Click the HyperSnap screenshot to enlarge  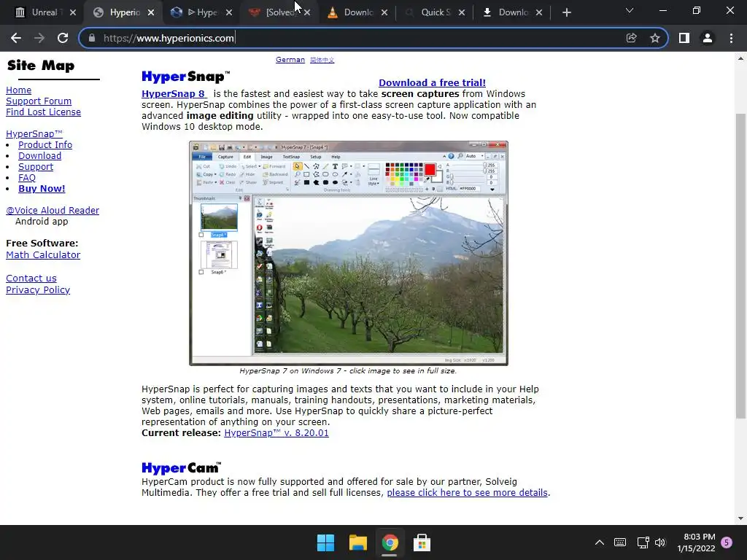[349, 253]
